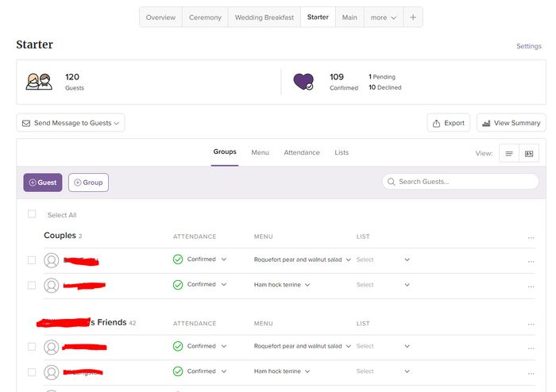Click first Couples guest avatar icon
This screenshot has width=556, height=392.
point(52,260)
